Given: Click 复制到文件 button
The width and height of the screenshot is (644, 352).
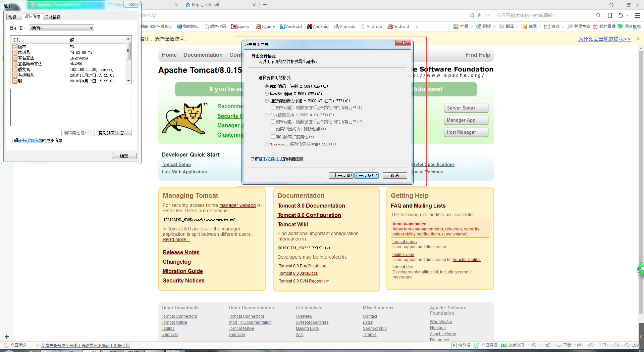Looking at the screenshot, I should 114,133.
